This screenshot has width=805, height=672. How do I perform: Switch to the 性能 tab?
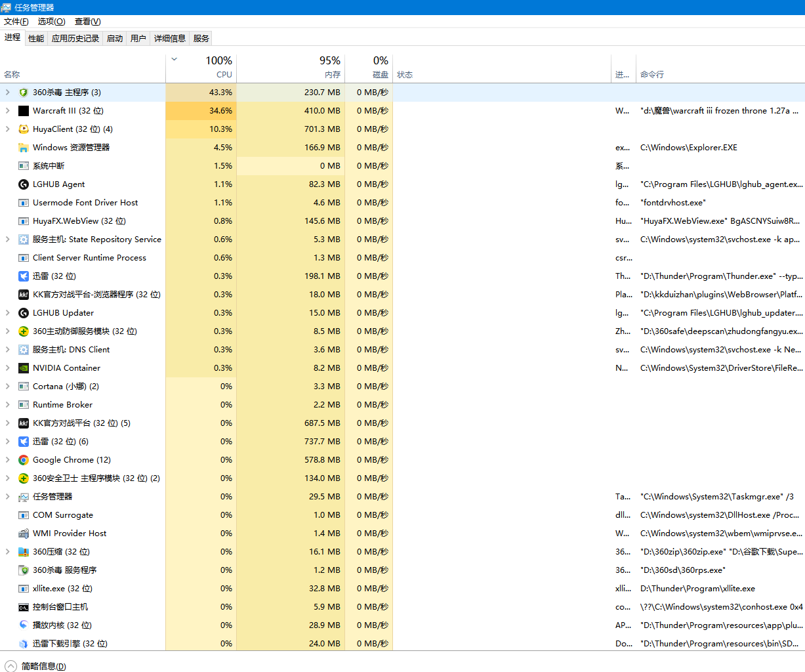tap(36, 38)
